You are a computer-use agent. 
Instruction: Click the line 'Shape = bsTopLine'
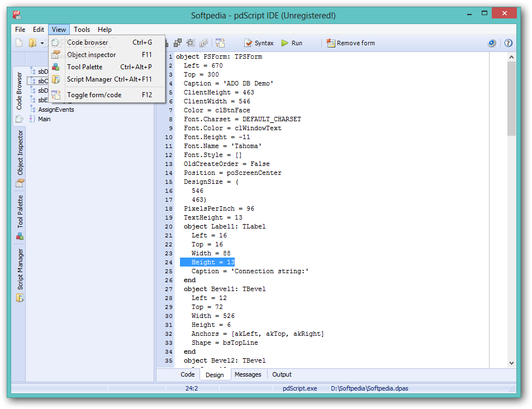[x=225, y=343]
